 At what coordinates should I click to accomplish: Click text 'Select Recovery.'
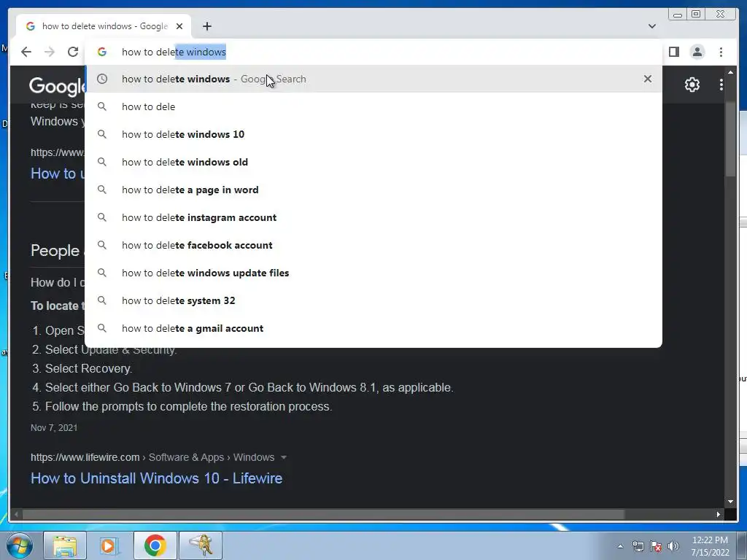click(88, 368)
